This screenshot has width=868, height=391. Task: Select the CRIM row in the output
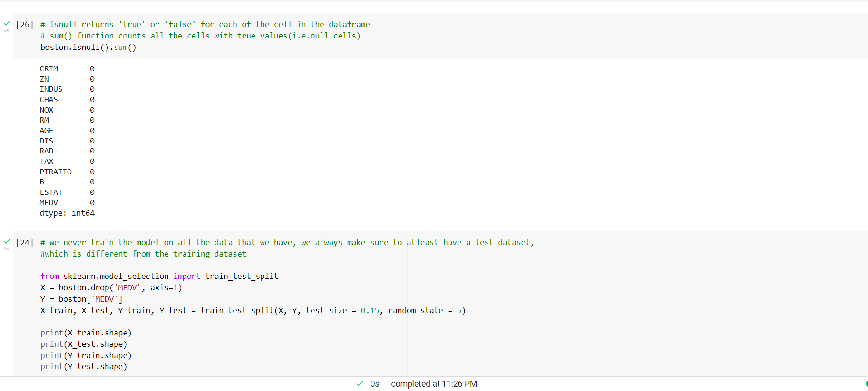pyautogui.click(x=67, y=69)
